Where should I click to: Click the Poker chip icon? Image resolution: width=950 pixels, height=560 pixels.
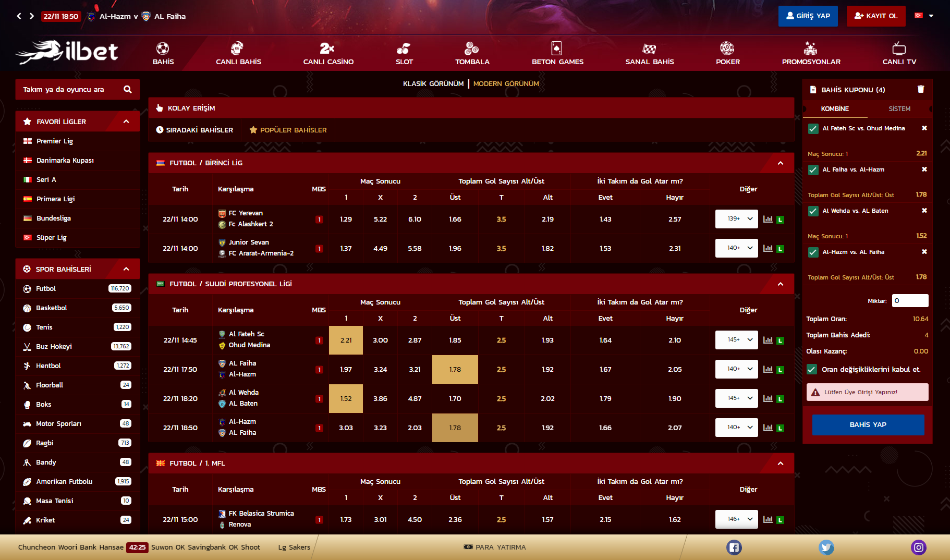(727, 48)
